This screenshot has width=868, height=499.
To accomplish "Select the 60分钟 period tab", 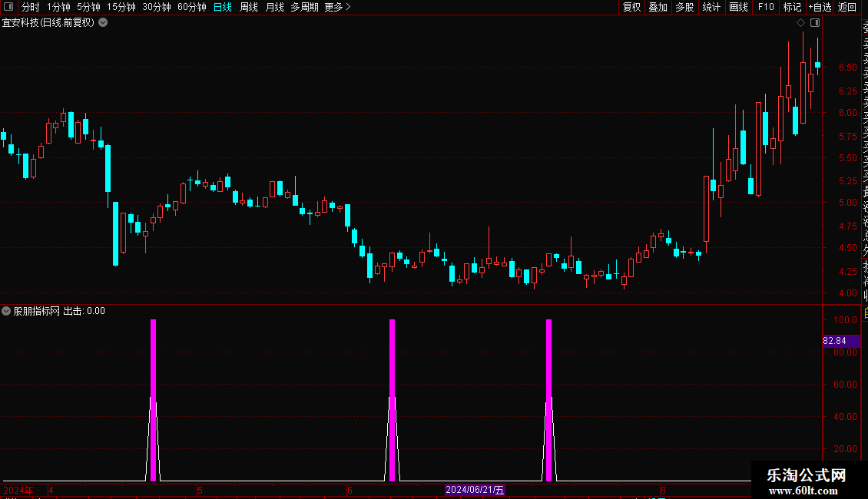I will (x=192, y=7).
